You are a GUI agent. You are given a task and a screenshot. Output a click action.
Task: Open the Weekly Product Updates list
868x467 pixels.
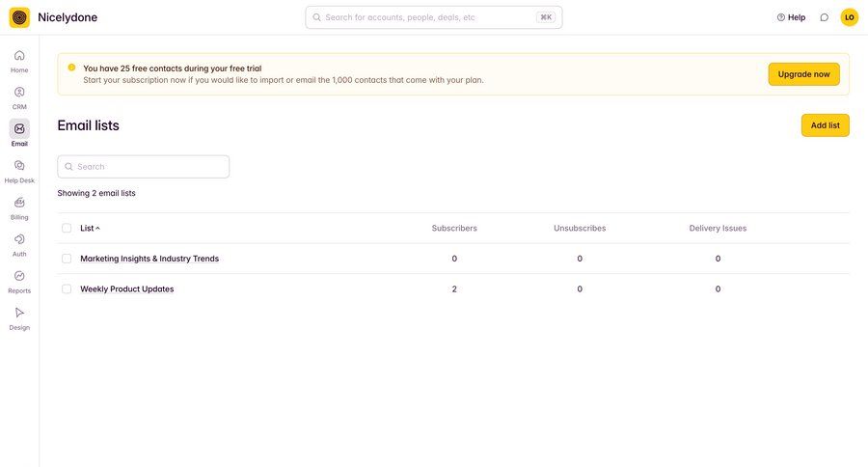(126, 289)
